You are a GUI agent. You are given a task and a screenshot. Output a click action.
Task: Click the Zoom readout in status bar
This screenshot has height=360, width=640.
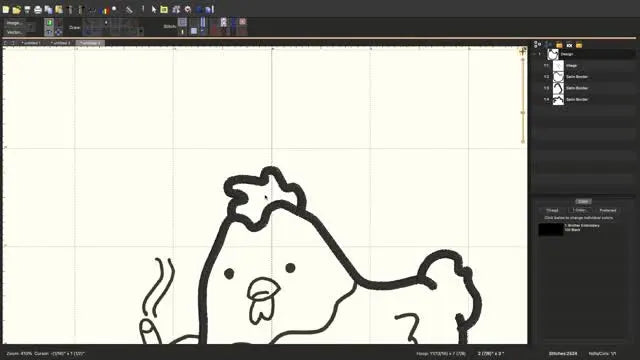pyautogui.click(x=19, y=353)
